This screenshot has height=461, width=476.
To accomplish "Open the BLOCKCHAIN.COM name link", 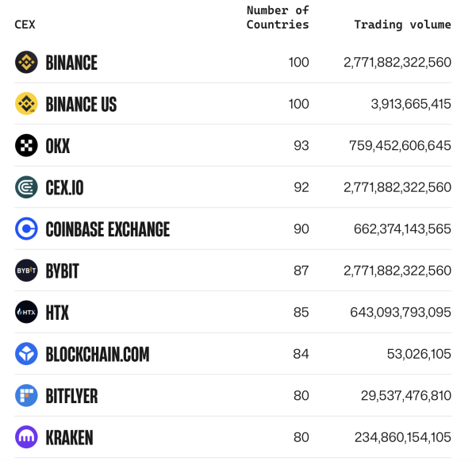I will coord(98,354).
